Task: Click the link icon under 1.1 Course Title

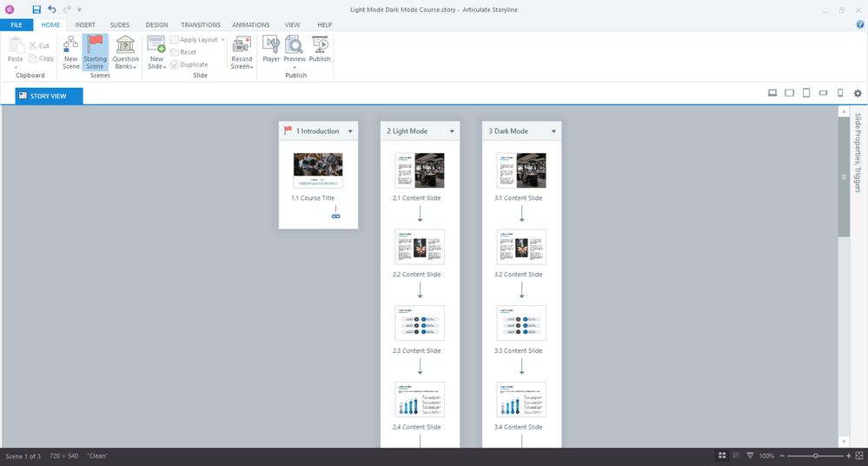Action: click(x=336, y=216)
